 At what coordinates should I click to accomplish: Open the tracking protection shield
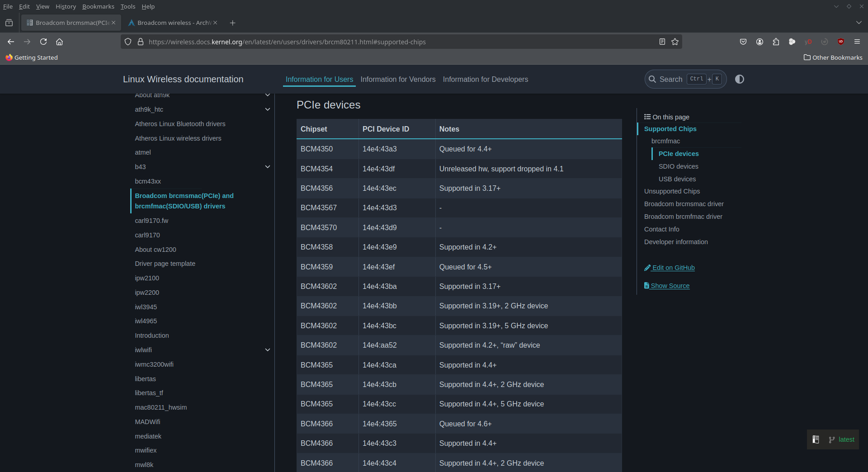(128, 42)
